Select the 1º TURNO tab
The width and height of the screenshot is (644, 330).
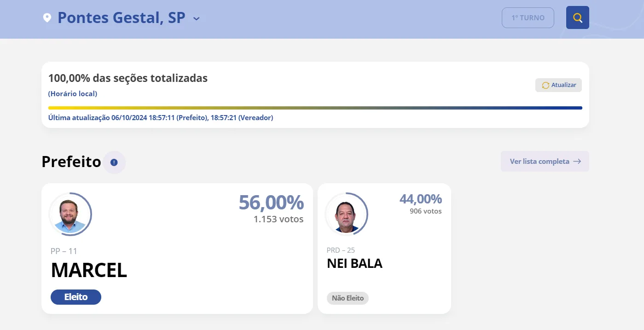pos(528,18)
